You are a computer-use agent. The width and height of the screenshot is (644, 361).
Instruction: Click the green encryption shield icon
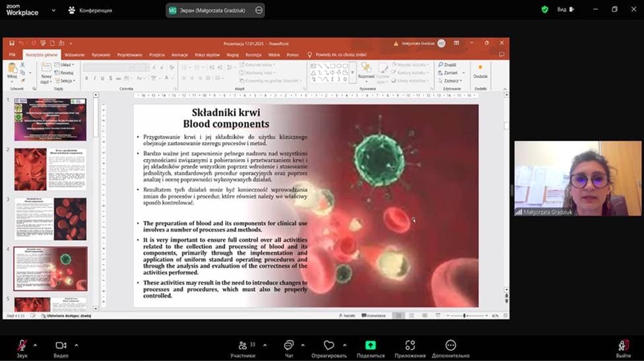[x=544, y=9]
